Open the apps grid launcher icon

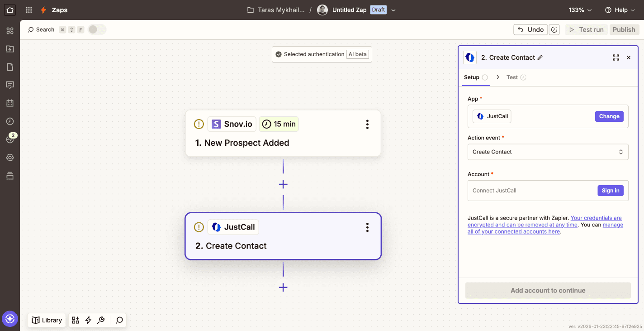pyautogui.click(x=29, y=10)
